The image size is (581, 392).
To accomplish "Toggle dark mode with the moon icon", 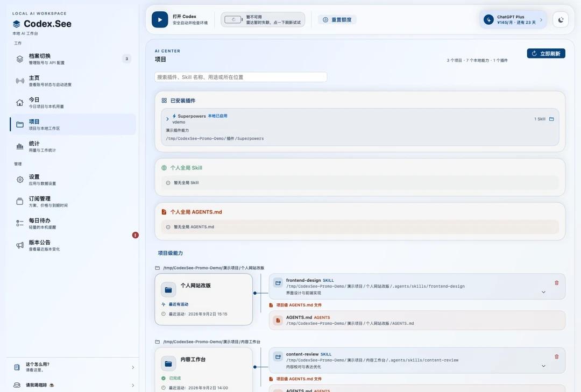I will (561, 20).
